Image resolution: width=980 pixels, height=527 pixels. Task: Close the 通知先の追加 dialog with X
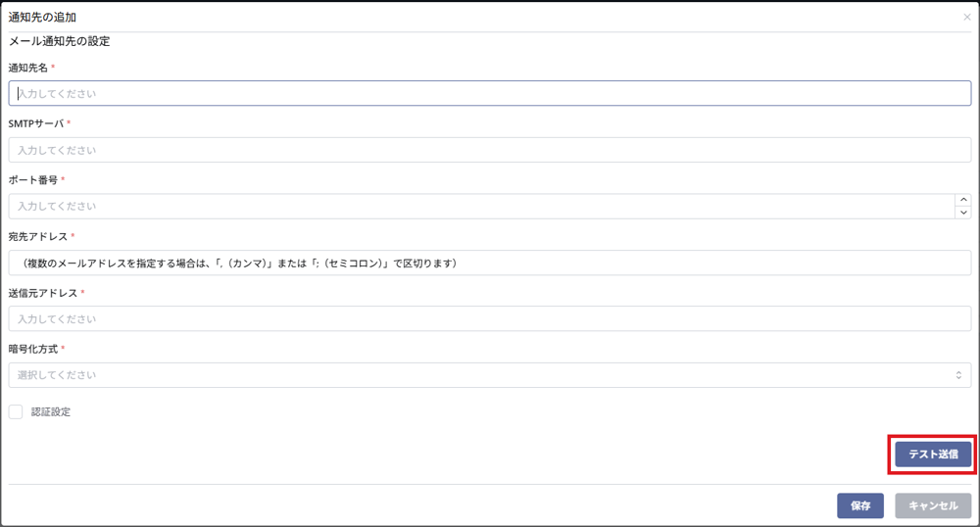[967, 18]
